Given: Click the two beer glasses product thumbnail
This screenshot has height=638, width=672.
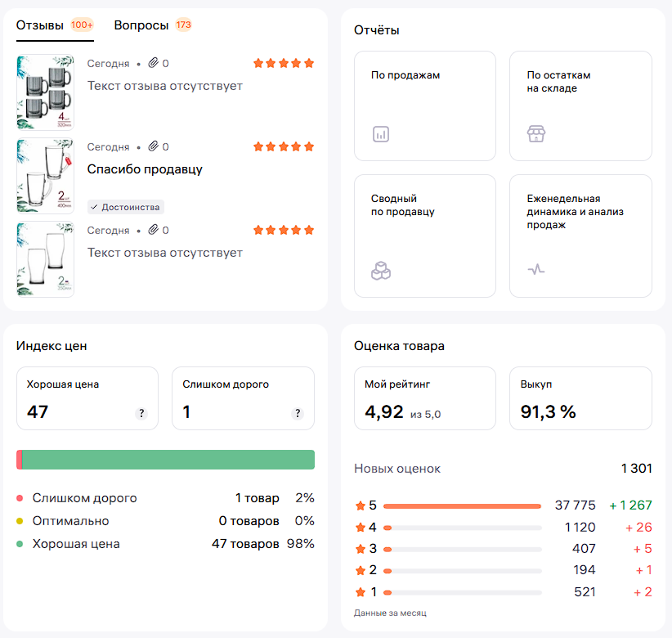Looking at the screenshot, I should [x=45, y=259].
